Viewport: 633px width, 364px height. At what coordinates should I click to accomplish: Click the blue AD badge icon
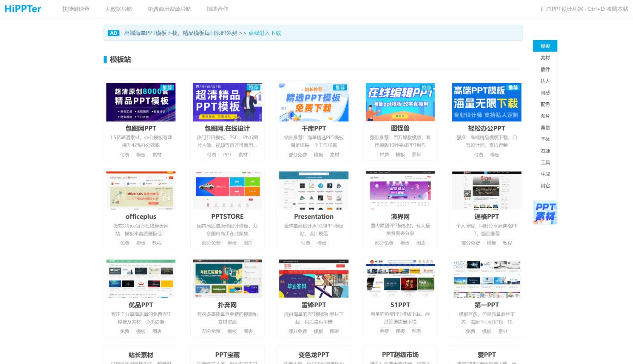[x=113, y=33]
